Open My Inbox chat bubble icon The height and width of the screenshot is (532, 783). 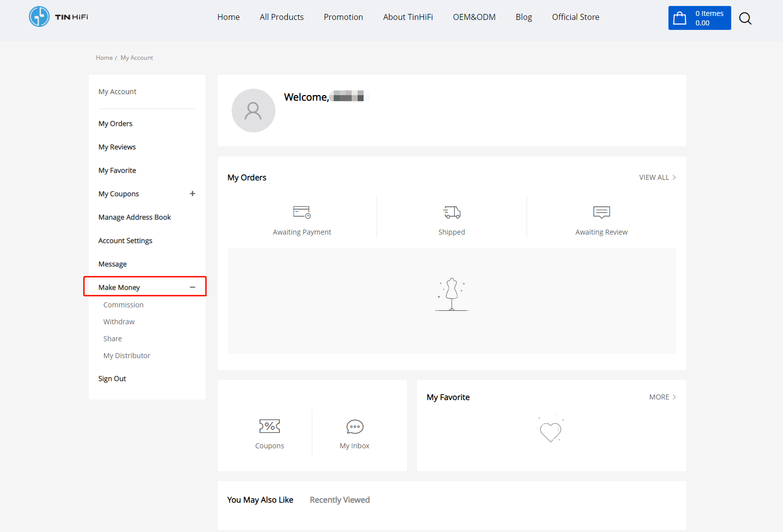tap(355, 427)
